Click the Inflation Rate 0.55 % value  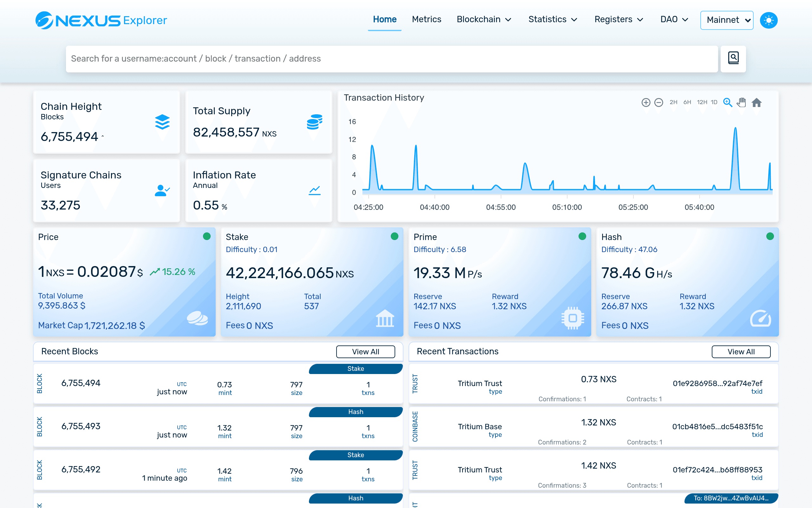(210, 205)
